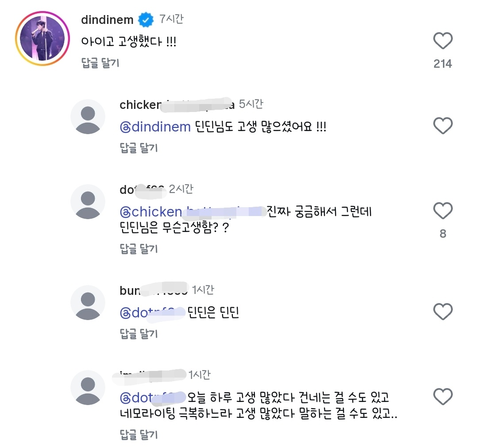This screenshot has height=448, width=478.
Task: View the 214 likes count
Action: pyautogui.click(x=442, y=64)
